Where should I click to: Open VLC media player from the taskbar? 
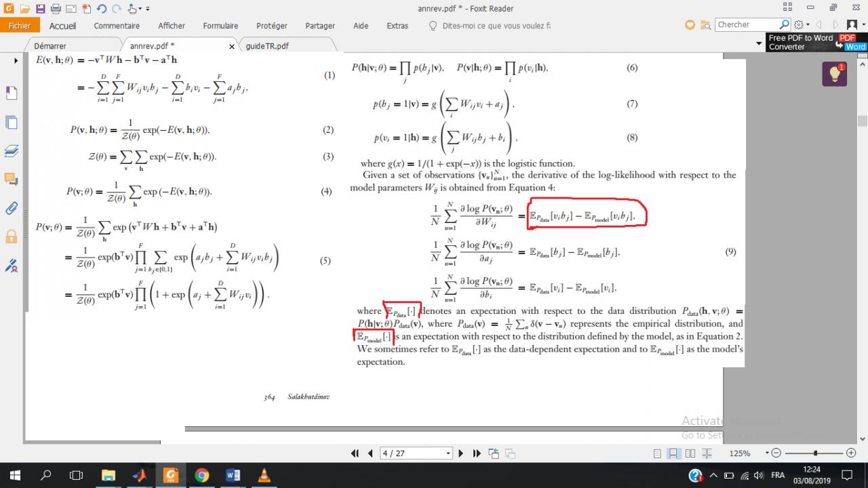click(264, 474)
